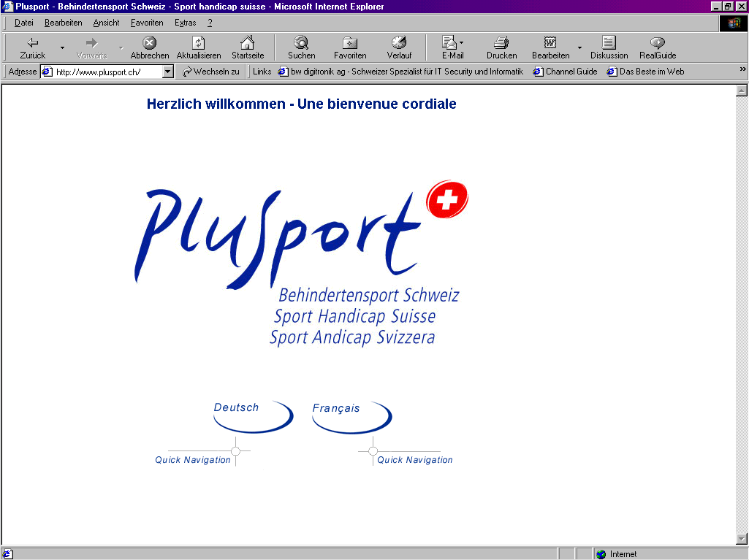Open the Channel Guide link shortcut
Screen dimensions: 749x560
coord(565,72)
